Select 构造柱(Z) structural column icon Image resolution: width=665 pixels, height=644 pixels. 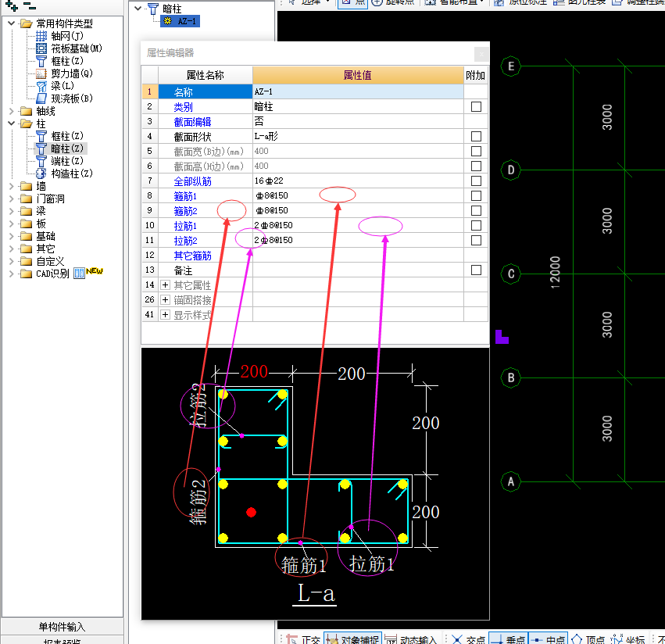(41, 174)
